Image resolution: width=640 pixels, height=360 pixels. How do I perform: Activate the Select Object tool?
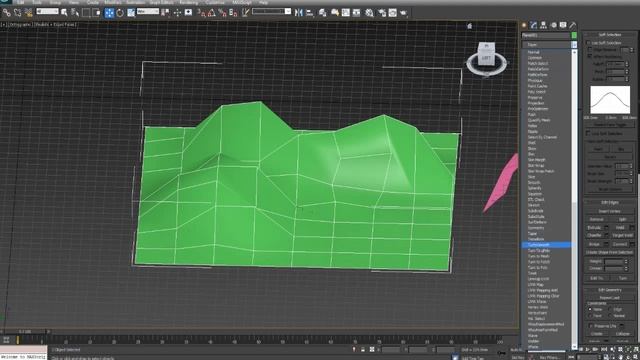pos(64,13)
